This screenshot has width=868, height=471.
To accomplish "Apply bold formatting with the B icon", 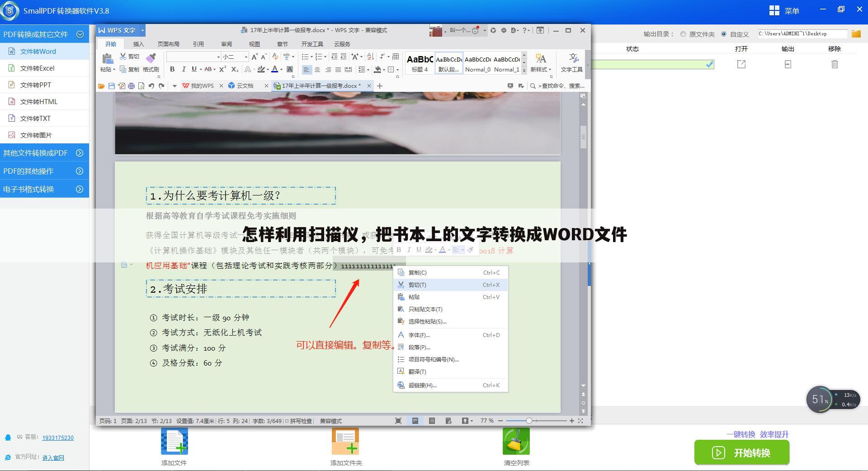I will coord(172,69).
